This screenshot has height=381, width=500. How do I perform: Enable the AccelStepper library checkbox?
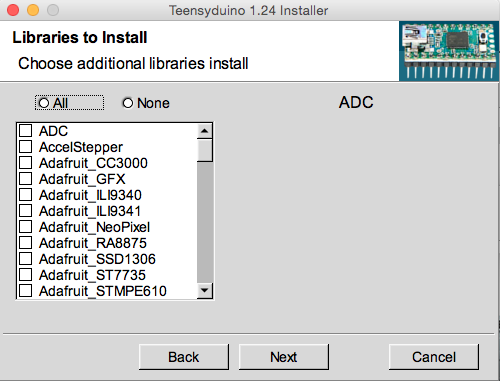coord(26,147)
